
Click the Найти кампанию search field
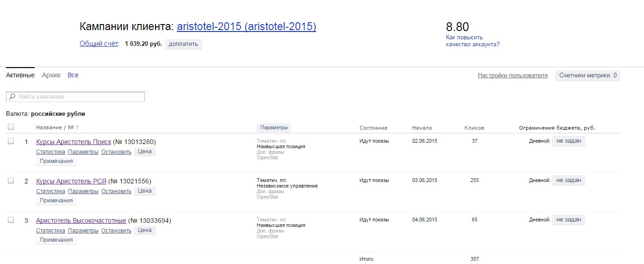click(75, 97)
